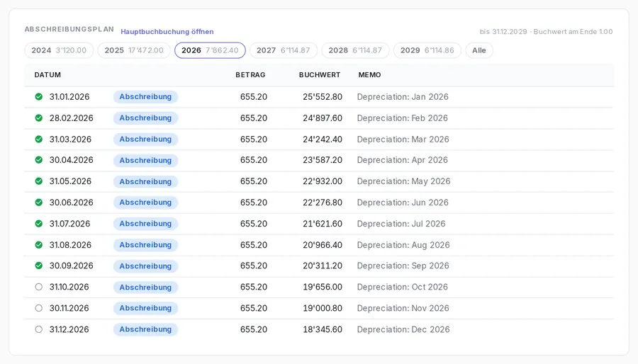Viewport: 638px width, 364px height.
Task: Click the MEMO column header
Action: (x=369, y=75)
